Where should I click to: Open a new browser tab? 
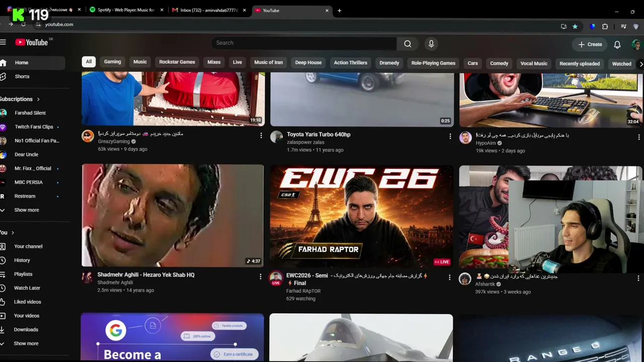[x=339, y=10]
